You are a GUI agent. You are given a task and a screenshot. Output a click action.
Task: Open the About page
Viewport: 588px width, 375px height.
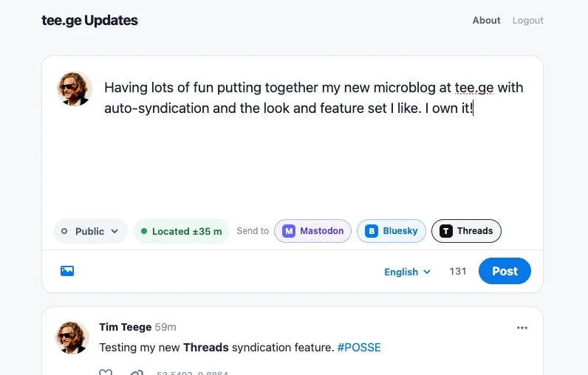[x=486, y=20]
